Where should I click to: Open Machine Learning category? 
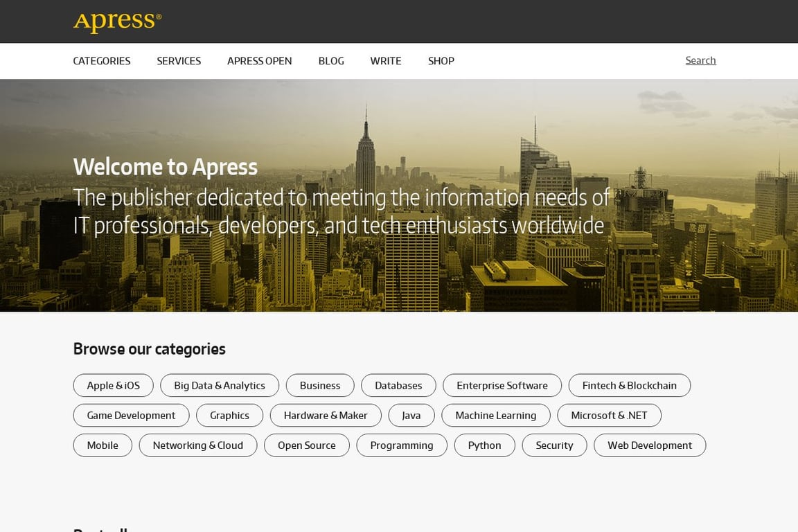coord(496,416)
